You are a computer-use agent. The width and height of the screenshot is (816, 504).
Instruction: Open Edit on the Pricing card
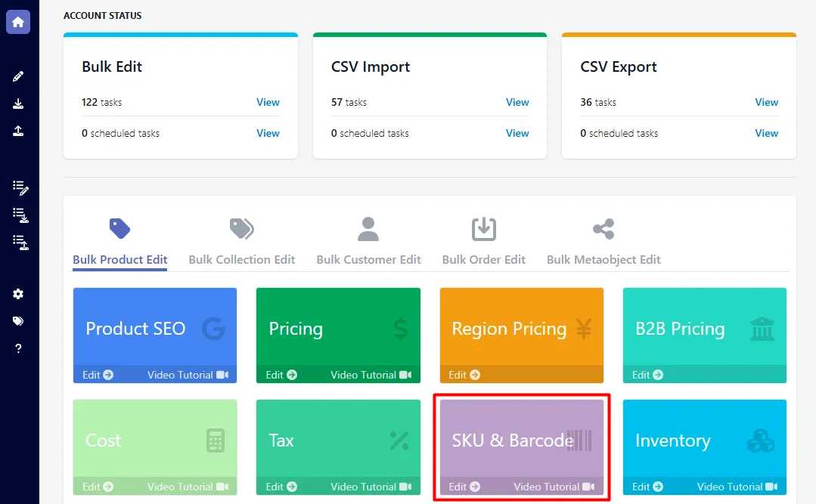click(281, 375)
